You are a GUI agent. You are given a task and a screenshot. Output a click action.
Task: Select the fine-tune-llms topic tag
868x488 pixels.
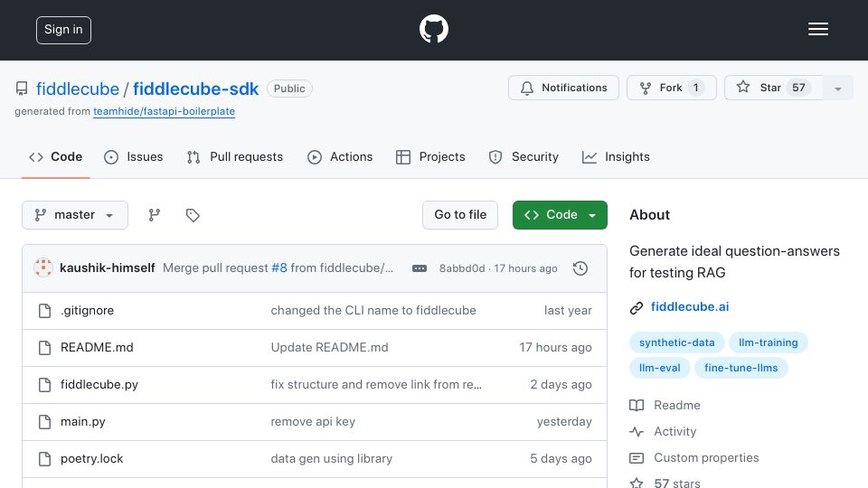(741, 368)
